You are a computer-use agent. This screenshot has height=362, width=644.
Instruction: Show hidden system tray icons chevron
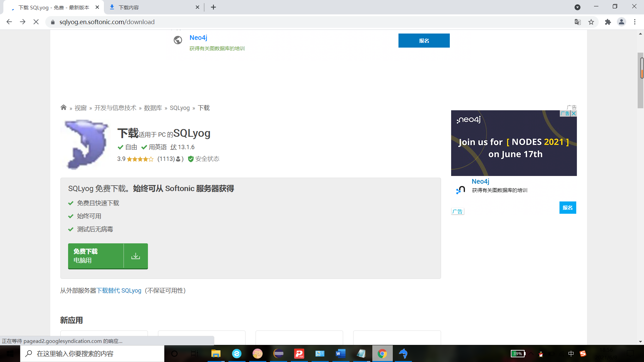pos(531,354)
